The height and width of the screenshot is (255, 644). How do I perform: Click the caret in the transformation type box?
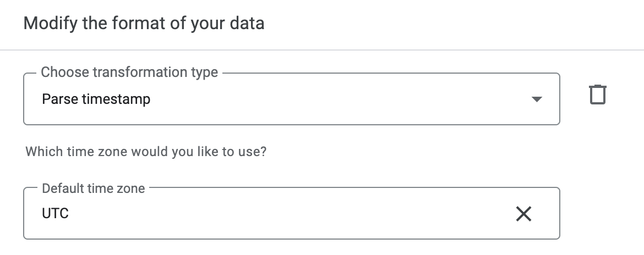tap(537, 99)
